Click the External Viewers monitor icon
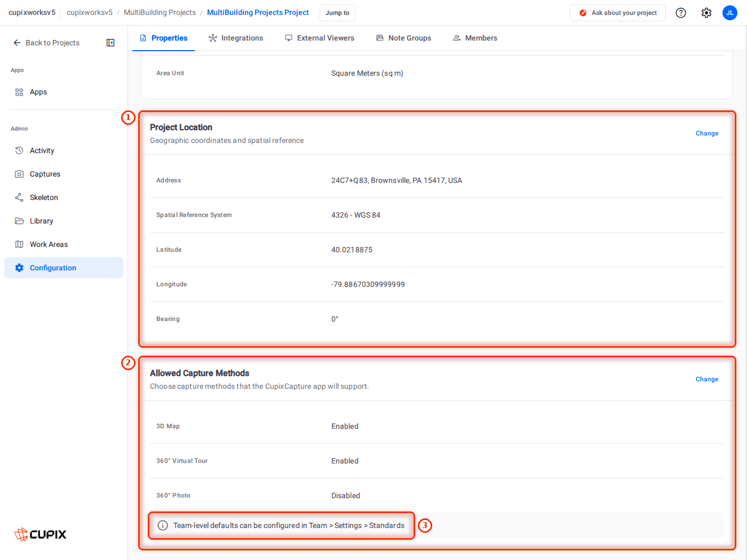This screenshot has height=560, width=747. click(x=289, y=38)
